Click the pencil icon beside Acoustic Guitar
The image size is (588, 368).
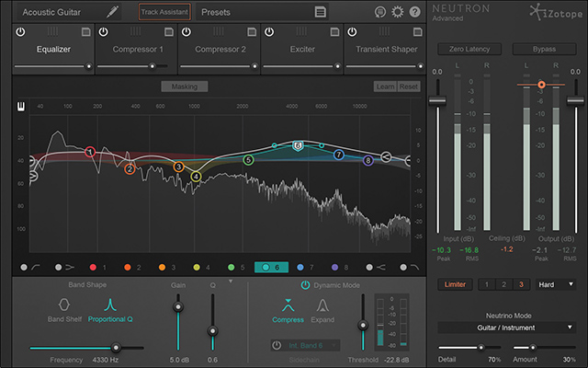[x=113, y=13]
